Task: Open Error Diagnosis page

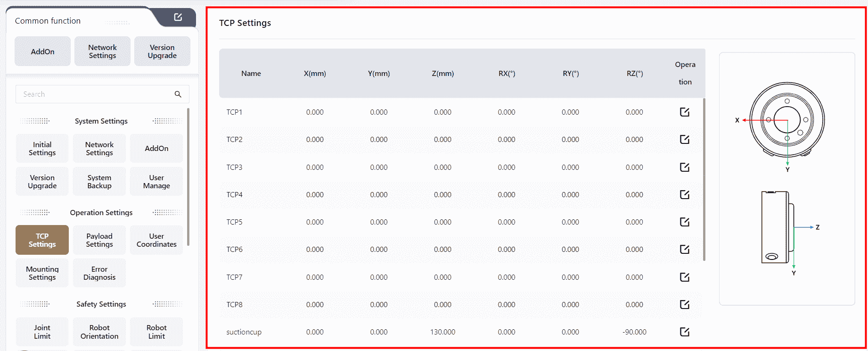Action: [x=99, y=273]
